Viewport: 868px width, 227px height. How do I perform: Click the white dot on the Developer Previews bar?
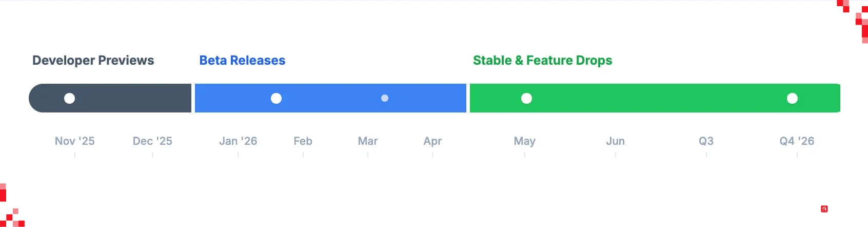69,98
